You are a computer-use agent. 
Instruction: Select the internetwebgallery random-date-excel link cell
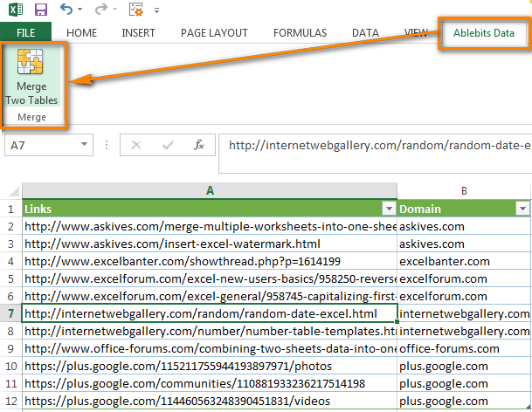210,313
